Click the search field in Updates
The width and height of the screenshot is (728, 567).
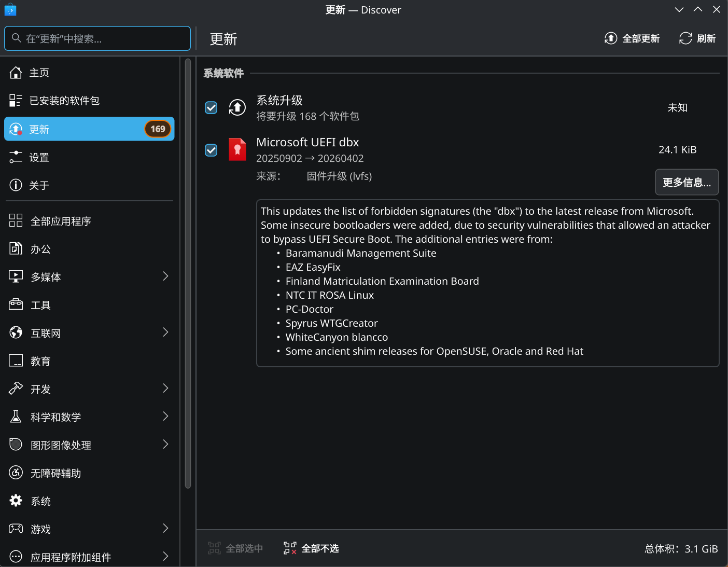pos(97,38)
